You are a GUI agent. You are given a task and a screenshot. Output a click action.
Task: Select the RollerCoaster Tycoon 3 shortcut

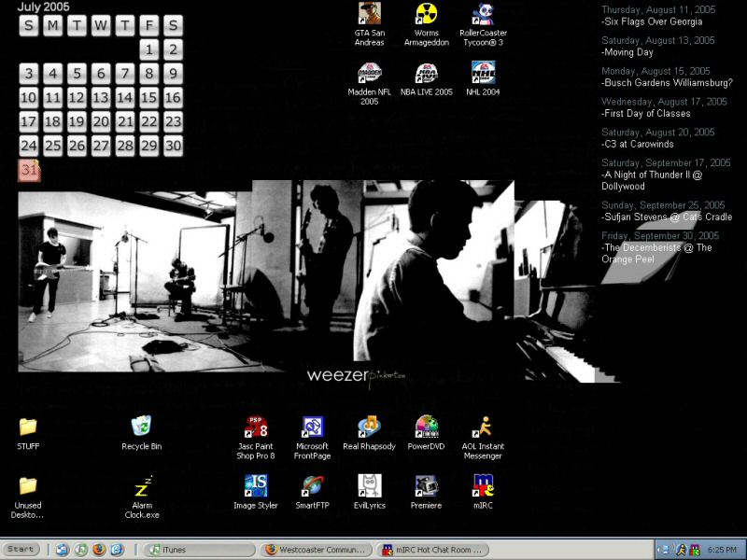pos(483,24)
